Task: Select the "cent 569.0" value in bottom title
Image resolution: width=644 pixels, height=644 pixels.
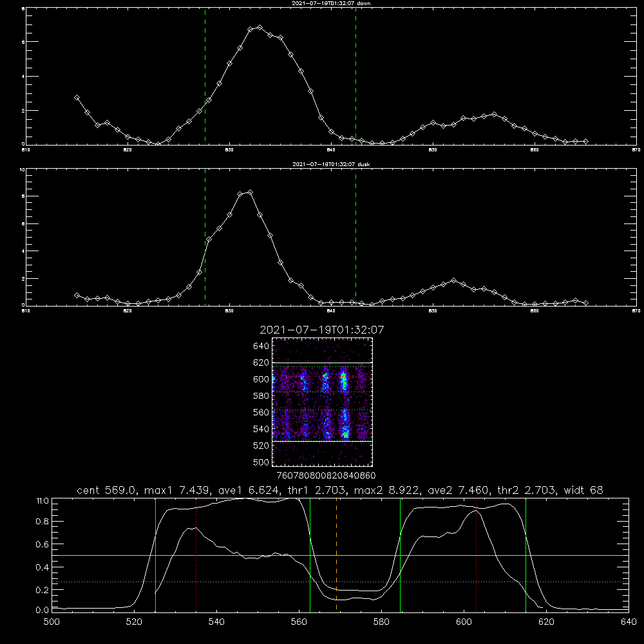Action: tap(106, 490)
